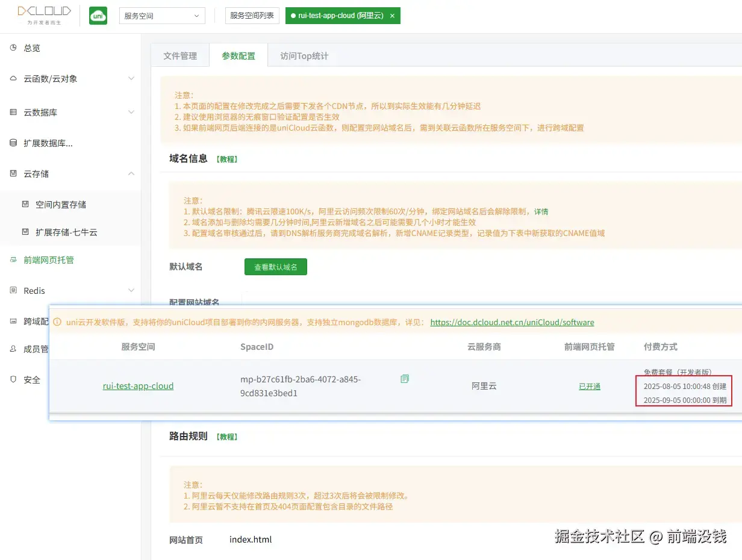The image size is (742, 560).
Task: Open the 服务空间列表 tab
Action: (x=252, y=16)
